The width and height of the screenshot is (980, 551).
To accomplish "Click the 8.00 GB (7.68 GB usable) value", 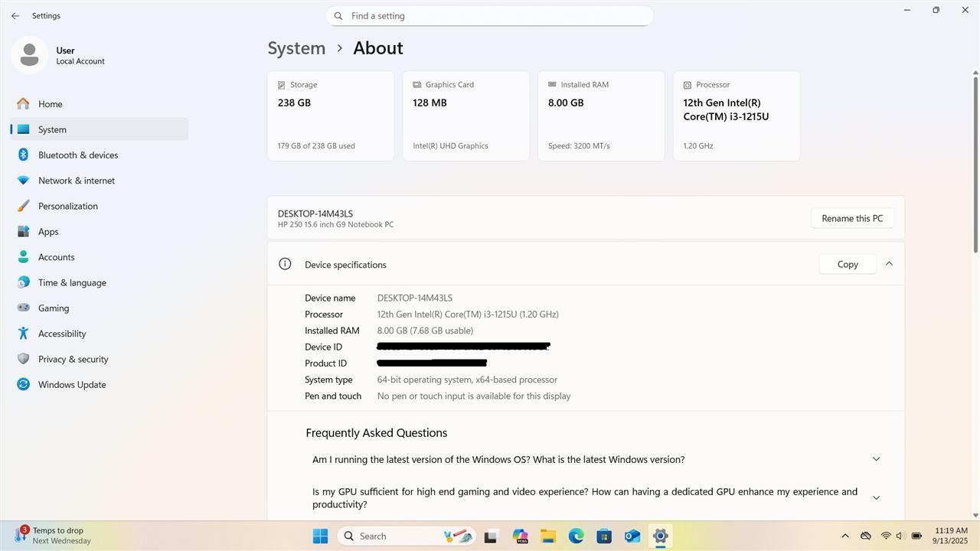I will coord(425,331).
